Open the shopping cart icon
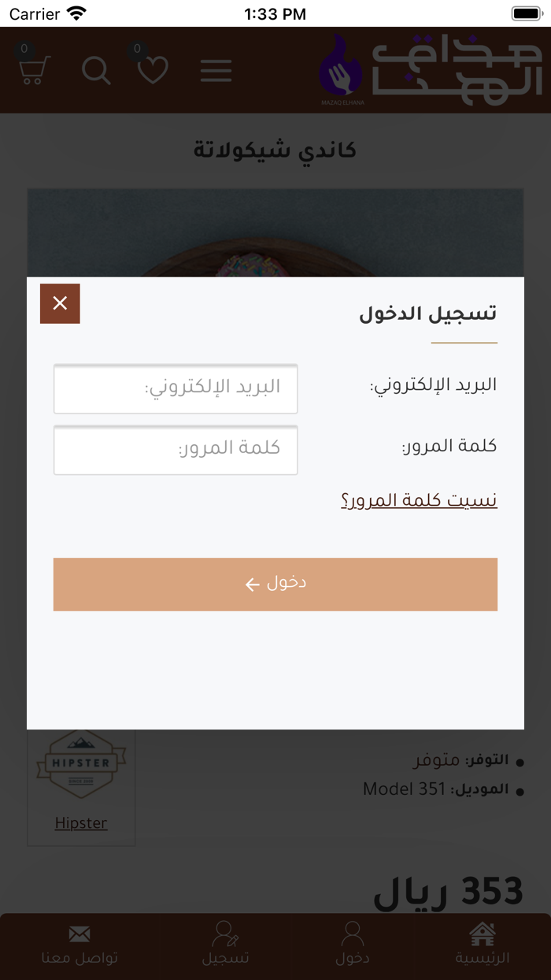 click(x=31, y=70)
